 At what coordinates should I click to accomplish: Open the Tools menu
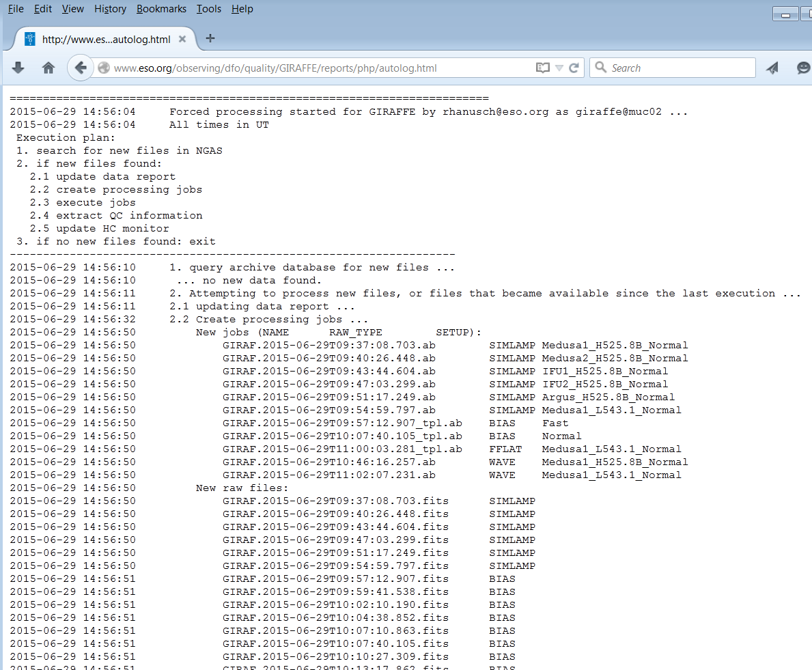(208, 9)
